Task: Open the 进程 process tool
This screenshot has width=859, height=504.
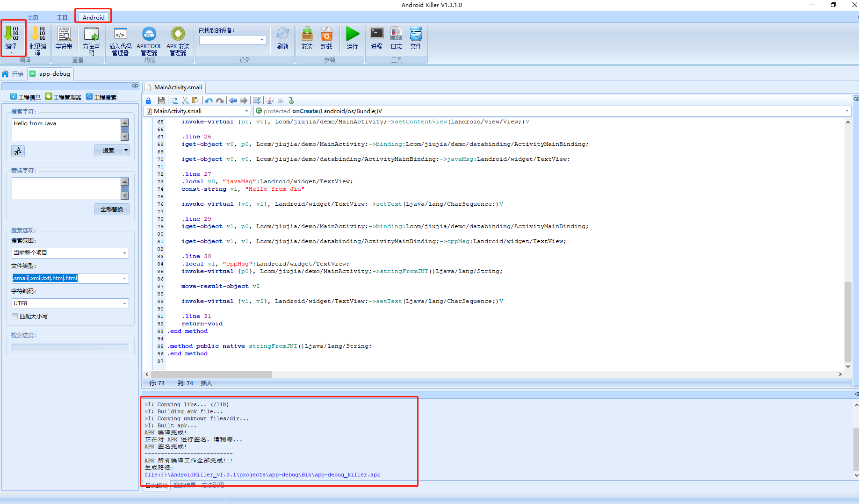Action: [376, 38]
